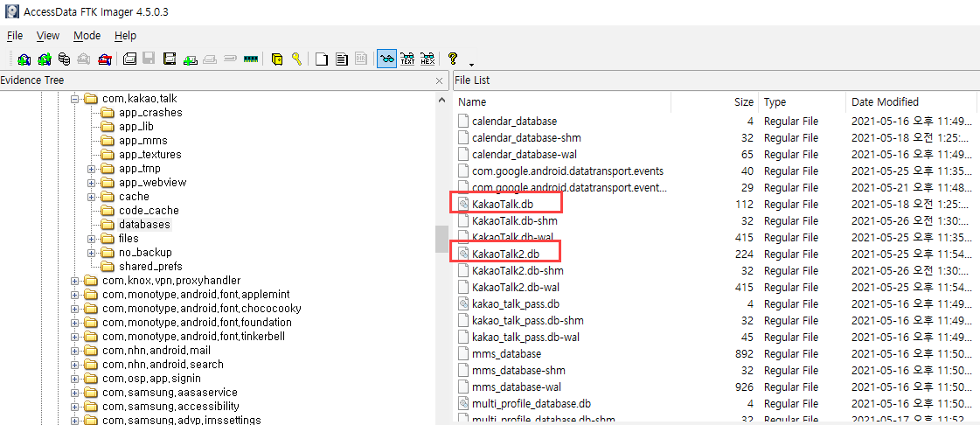The image size is (980, 425).
Task: Toggle automatic file preview glasses icon
Action: coord(387,59)
